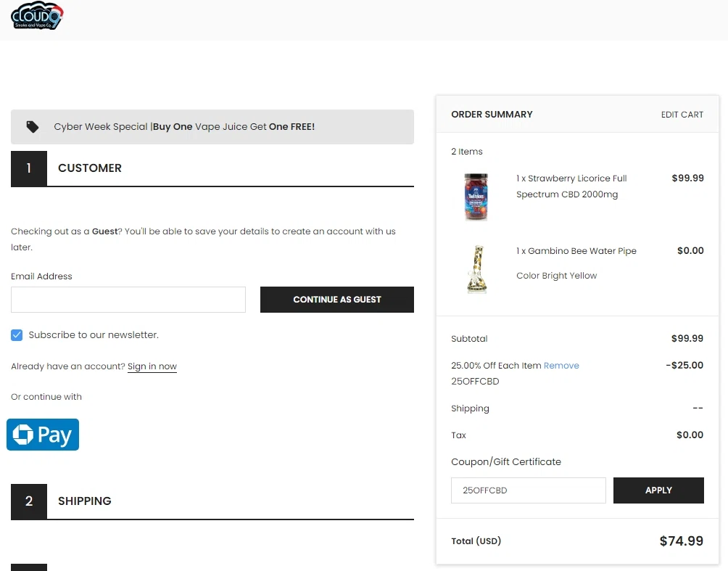728x571 pixels.
Task: Click the Gambino Bee Water Pipe item name
Action: 576,251
